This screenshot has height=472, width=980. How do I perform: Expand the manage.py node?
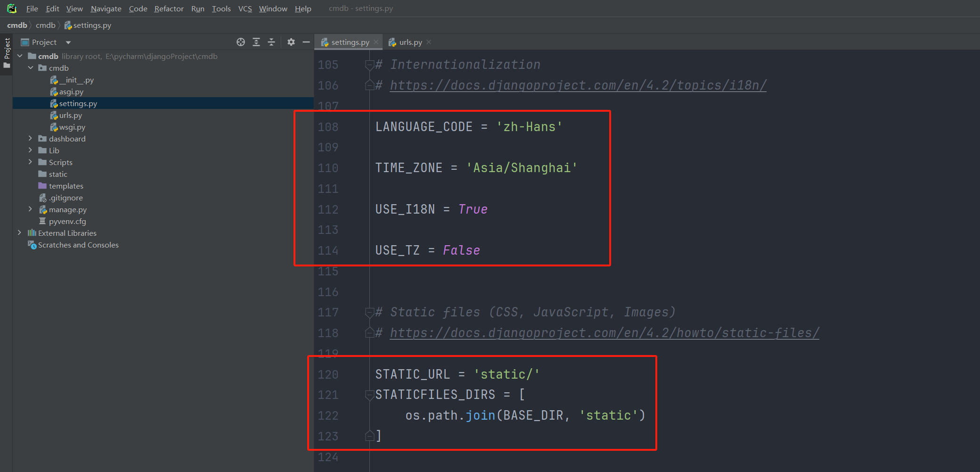click(31, 209)
